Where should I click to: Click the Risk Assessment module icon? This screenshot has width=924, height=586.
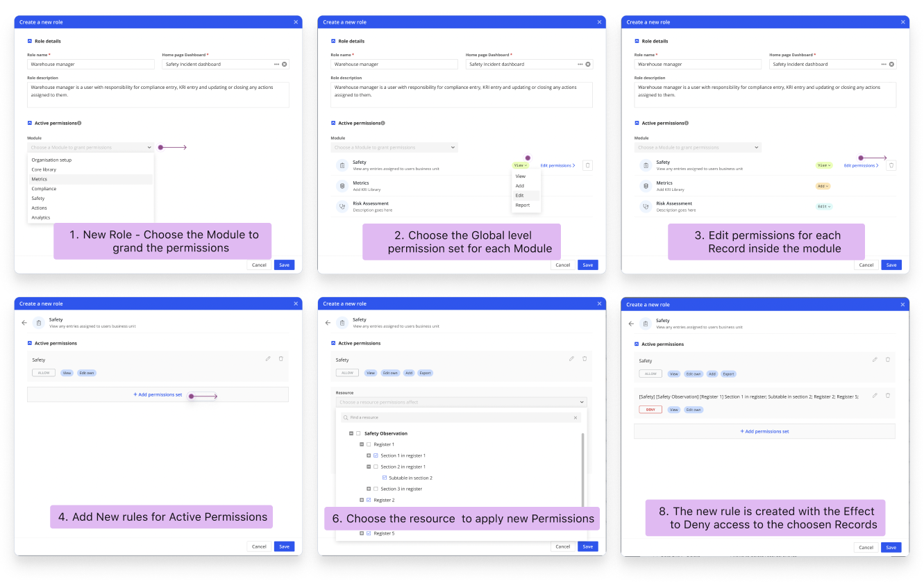(342, 206)
